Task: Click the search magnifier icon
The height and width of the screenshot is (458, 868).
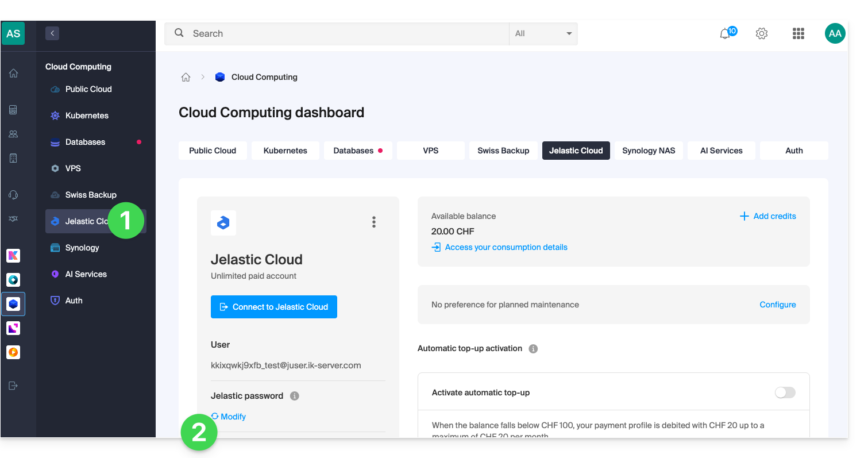Action: 179,33
